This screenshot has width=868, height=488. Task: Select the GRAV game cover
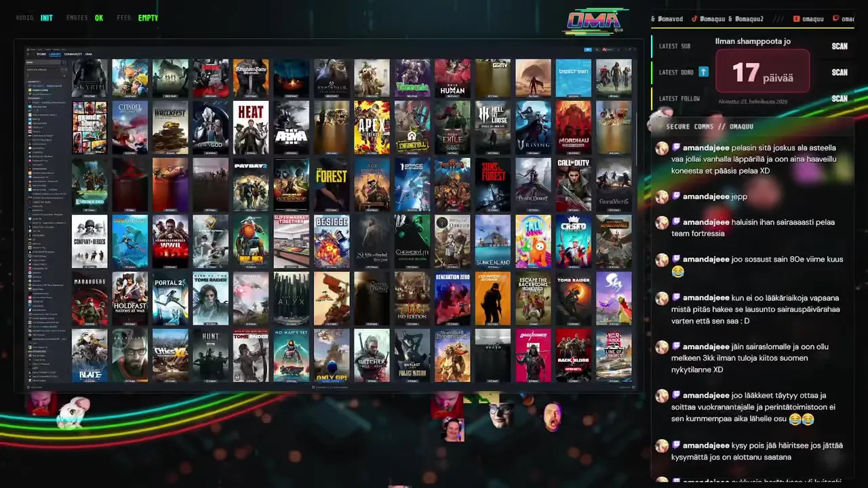[493, 78]
